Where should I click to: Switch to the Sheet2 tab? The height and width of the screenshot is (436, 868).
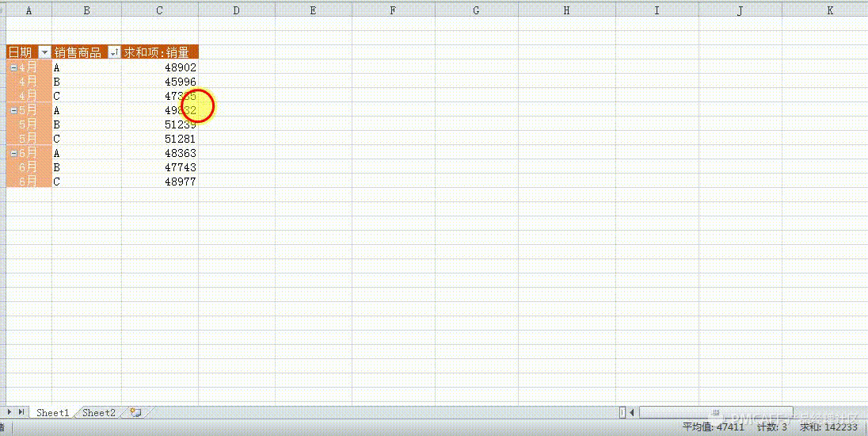[98, 412]
